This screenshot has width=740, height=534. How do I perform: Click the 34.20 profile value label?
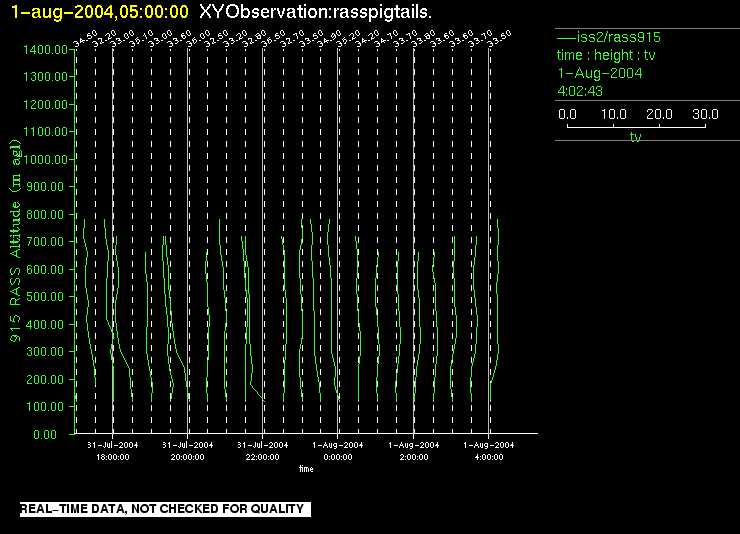[x=368, y=39]
